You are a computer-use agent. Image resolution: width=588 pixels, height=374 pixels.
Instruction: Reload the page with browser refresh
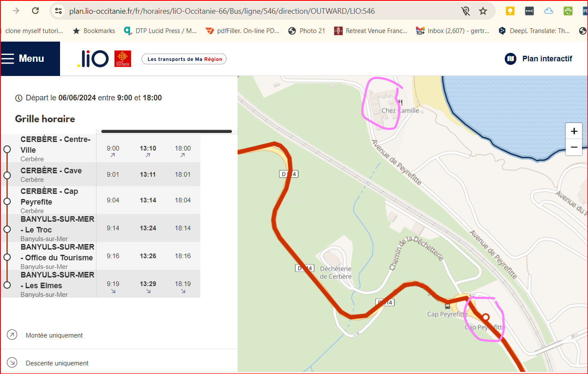coord(36,11)
